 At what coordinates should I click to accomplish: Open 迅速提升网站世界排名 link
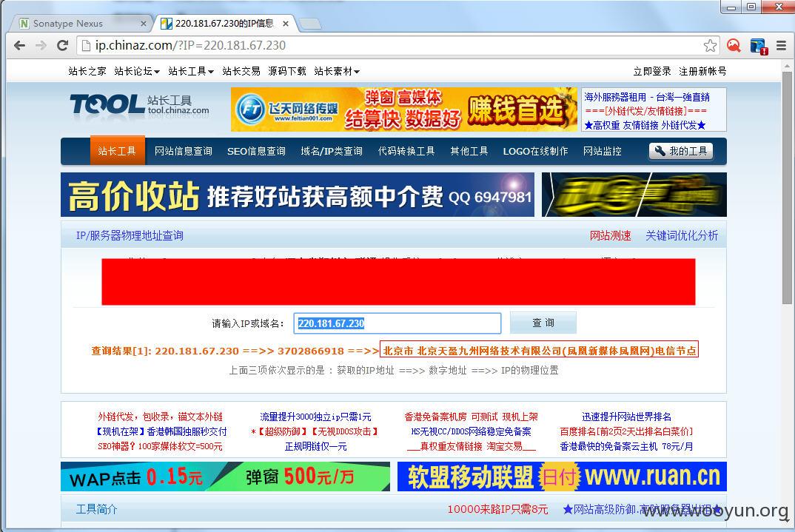pyautogui.click(x=627, y=417)
